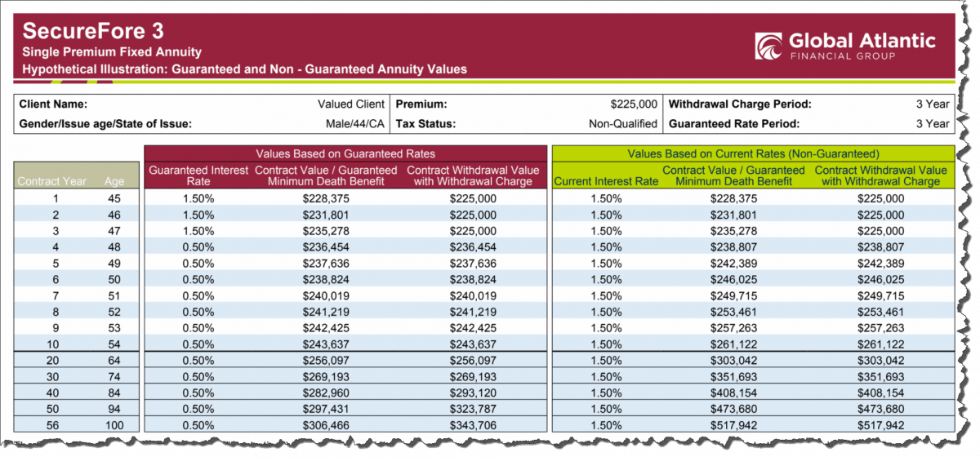Select contract year 20 in the first column

pyautogui.click(x=53, y=361)
